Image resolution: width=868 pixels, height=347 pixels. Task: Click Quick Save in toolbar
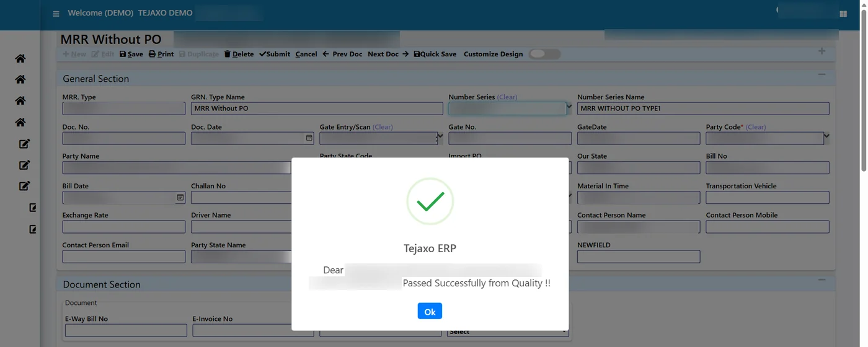(435, 54)
